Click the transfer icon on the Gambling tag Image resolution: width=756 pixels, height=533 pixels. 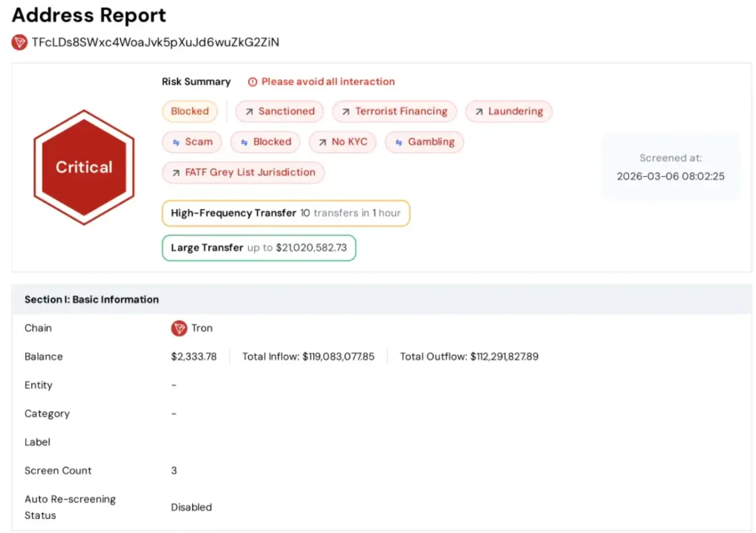[398, 142]
